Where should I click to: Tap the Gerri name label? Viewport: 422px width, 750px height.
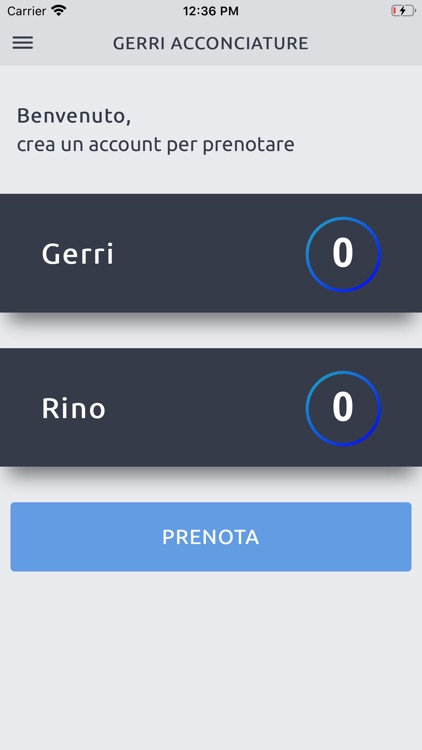click(x=78, y=254)
